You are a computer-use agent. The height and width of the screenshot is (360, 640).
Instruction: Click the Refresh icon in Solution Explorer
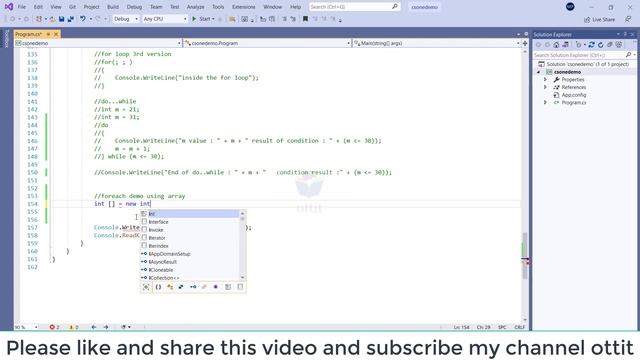tap(600, 45)
